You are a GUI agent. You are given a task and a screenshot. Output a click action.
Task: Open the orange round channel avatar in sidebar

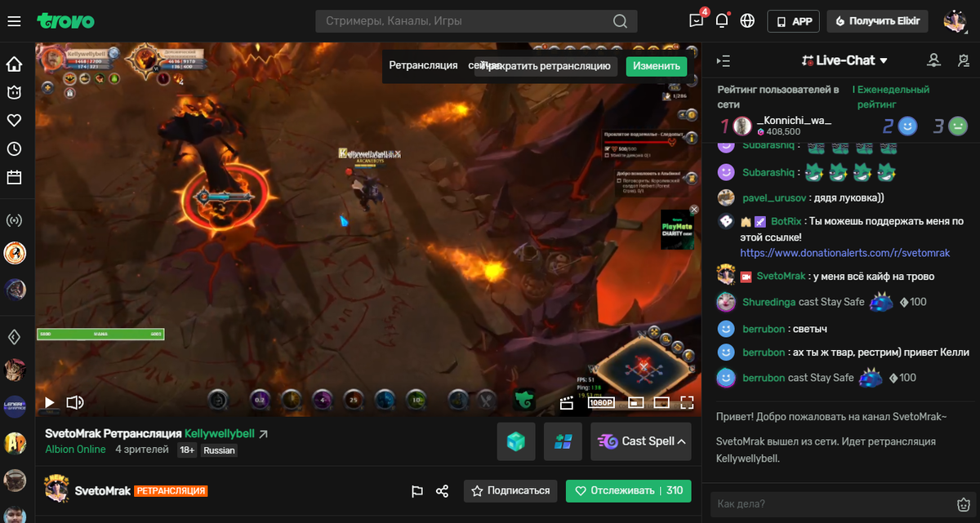tap(15, 253)
